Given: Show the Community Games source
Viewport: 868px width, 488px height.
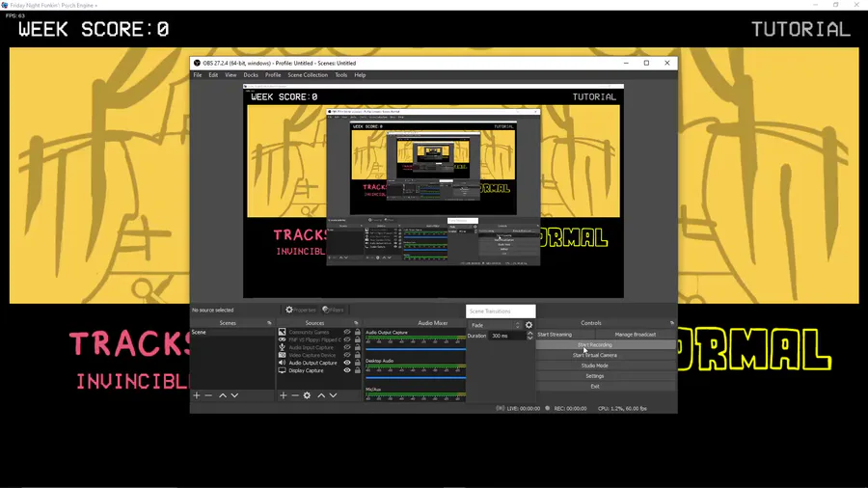Looking at the screenshot, I should click(347, 332).
